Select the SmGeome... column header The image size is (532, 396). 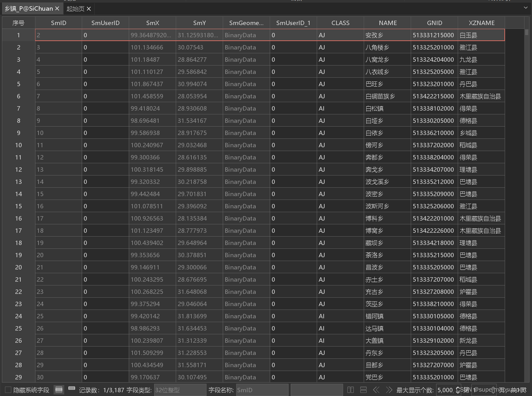tap(246, 23)
